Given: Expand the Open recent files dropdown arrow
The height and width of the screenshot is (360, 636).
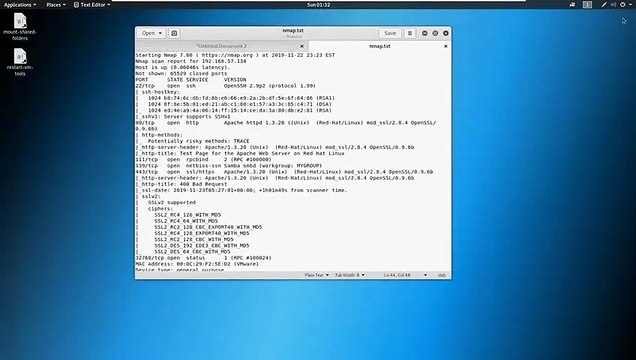Looking at the screenshot, I should [161, 33].
